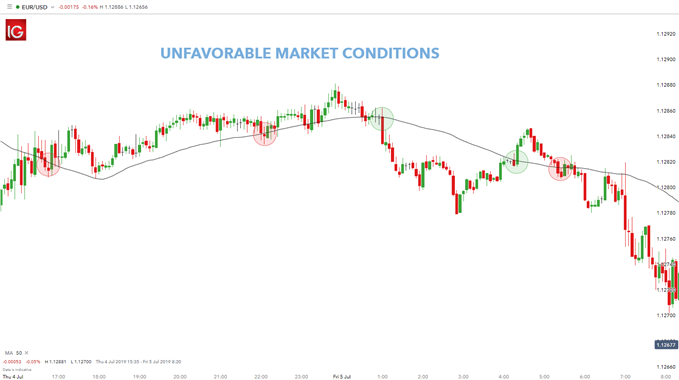Expand the EUR/USD instrument dropdown
This screenshot has height=380, width=679.
(x=52, y=7)
